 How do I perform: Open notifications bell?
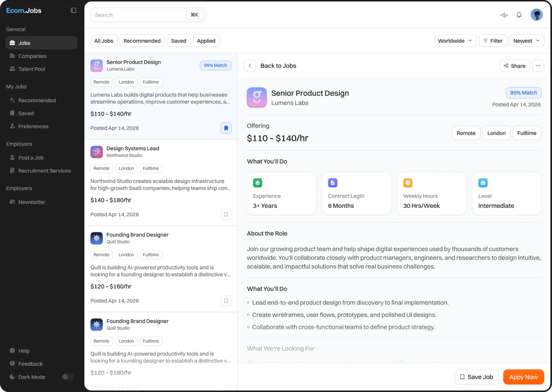[519, 15]
